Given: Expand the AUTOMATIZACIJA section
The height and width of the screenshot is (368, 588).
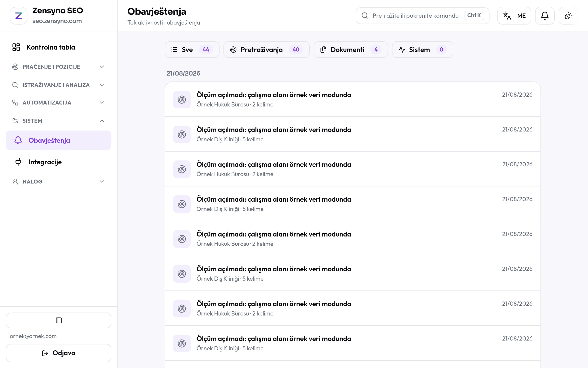Looking at the screenshot, I should (x=59, y=103).
